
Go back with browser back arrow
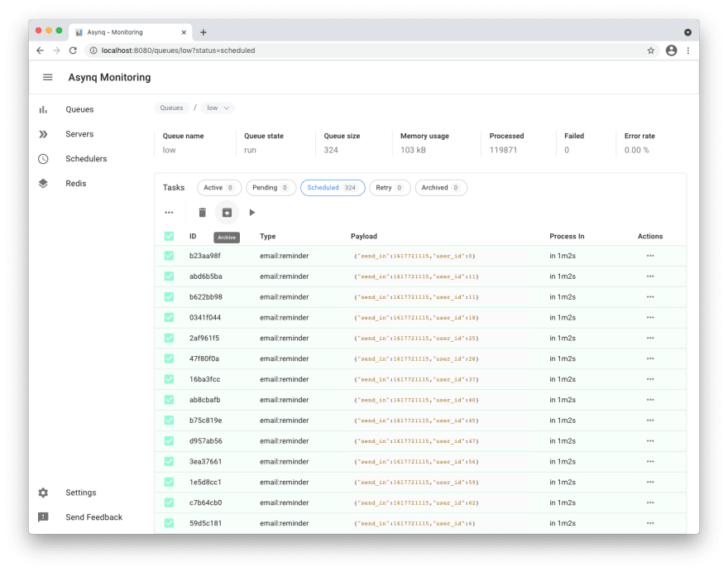[x=41, y=50]
